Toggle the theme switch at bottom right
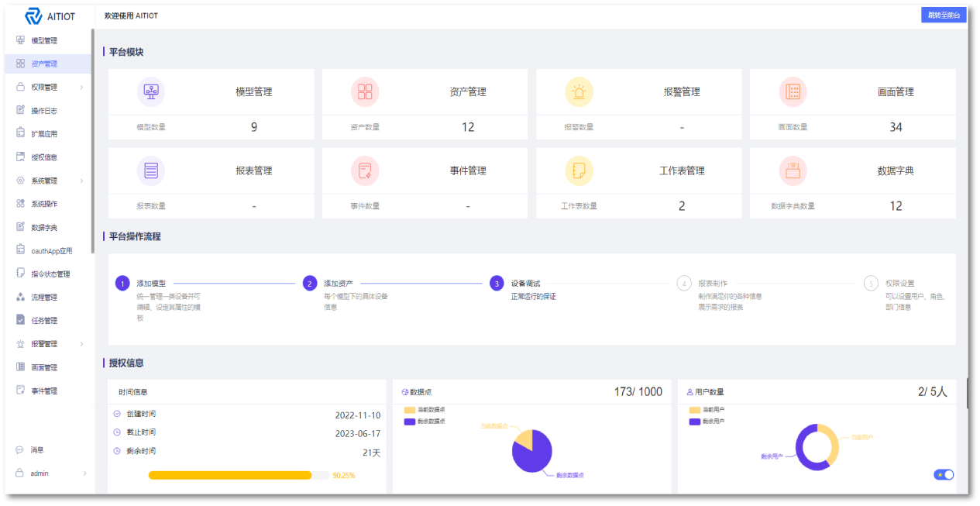Image resolution: width=980 pixels, height=506 pixels. pyautogui.click(x=944, y=474)
